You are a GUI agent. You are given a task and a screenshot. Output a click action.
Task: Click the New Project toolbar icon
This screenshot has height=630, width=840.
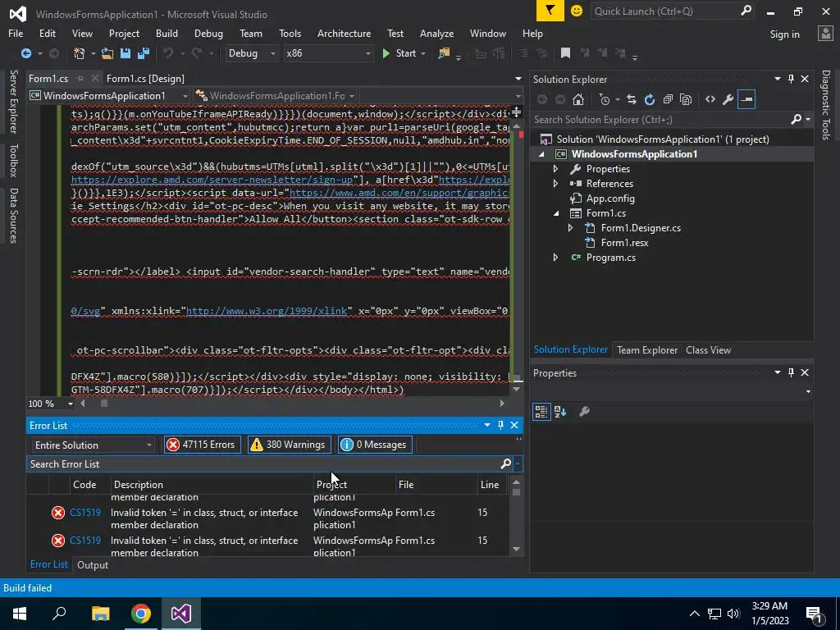tap(79, 53)
